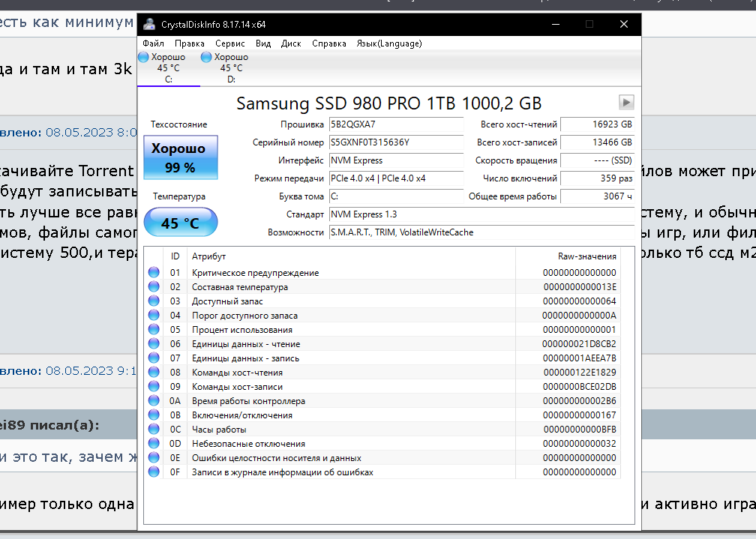Click status icon for attribute 0F
This screenshot has height=539, width=756.
(154, 472)
